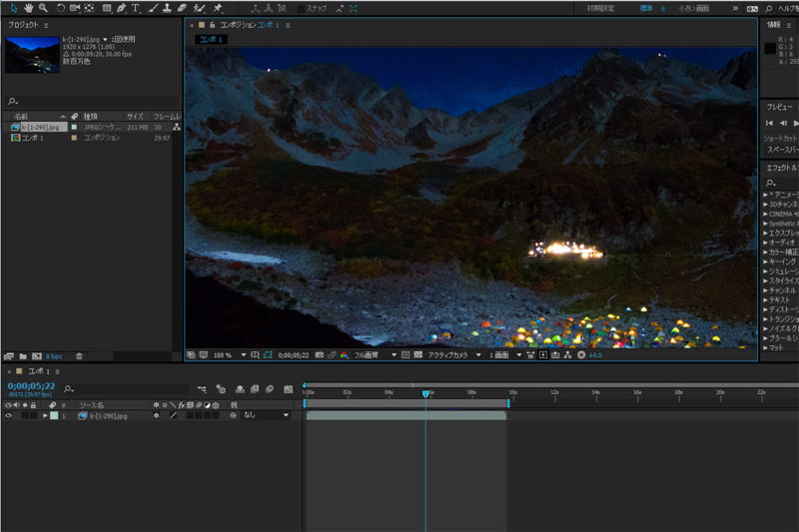
Task: Toggle mask and shape path visibility
Action: (x=268, y=355)
